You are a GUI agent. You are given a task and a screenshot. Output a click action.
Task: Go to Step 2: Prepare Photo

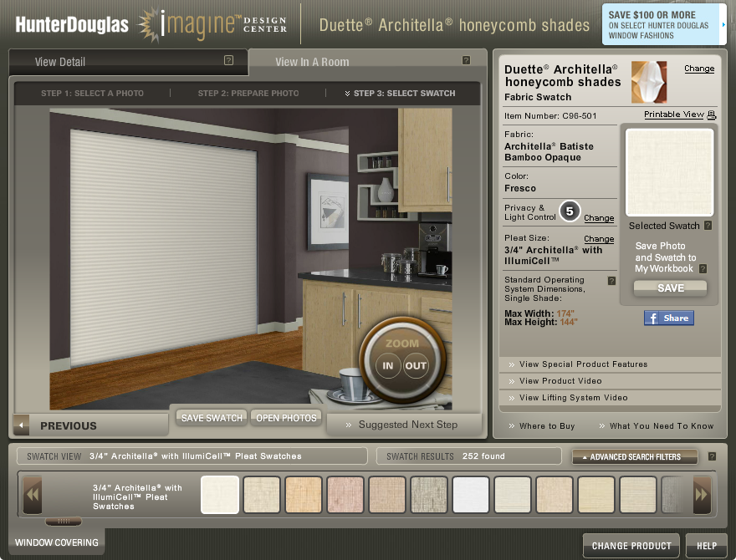(x=248, y=94)
